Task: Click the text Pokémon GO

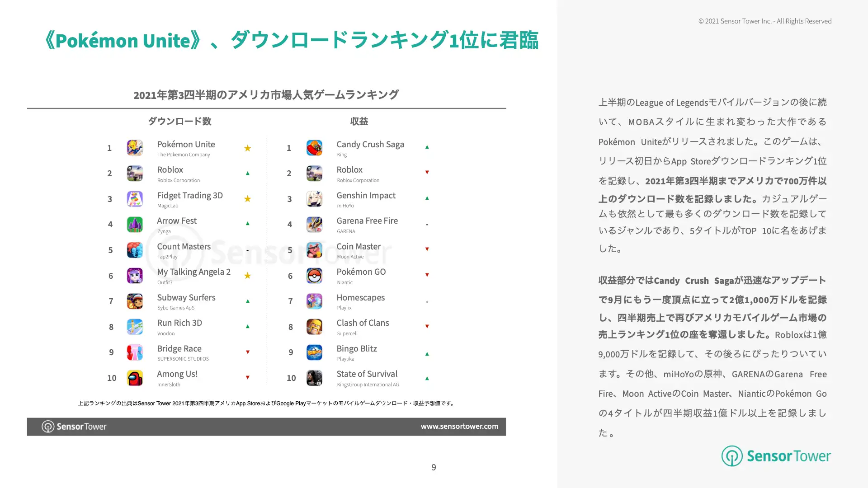Action: [361, 272]
